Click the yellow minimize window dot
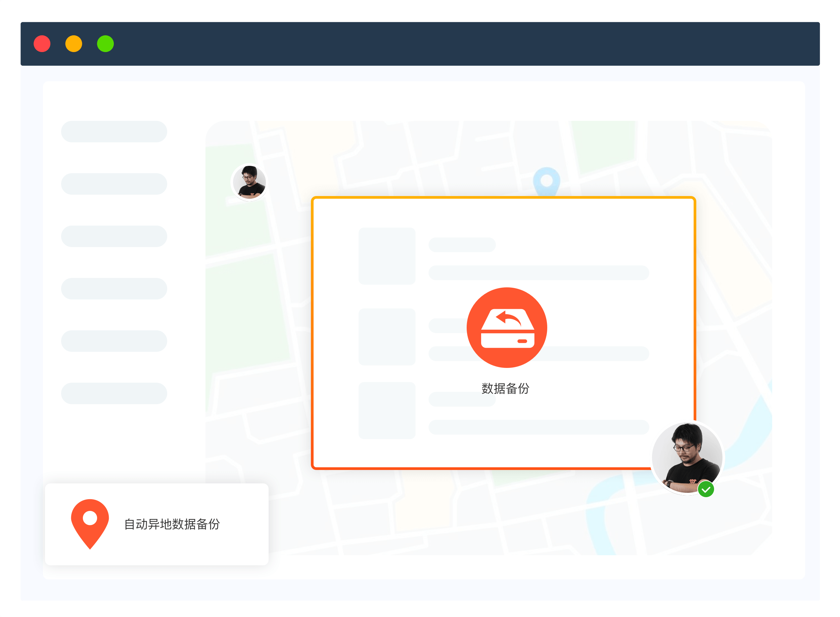Viewport: 840px width, 617px height. pyautogui.click(x=74, y=44)
